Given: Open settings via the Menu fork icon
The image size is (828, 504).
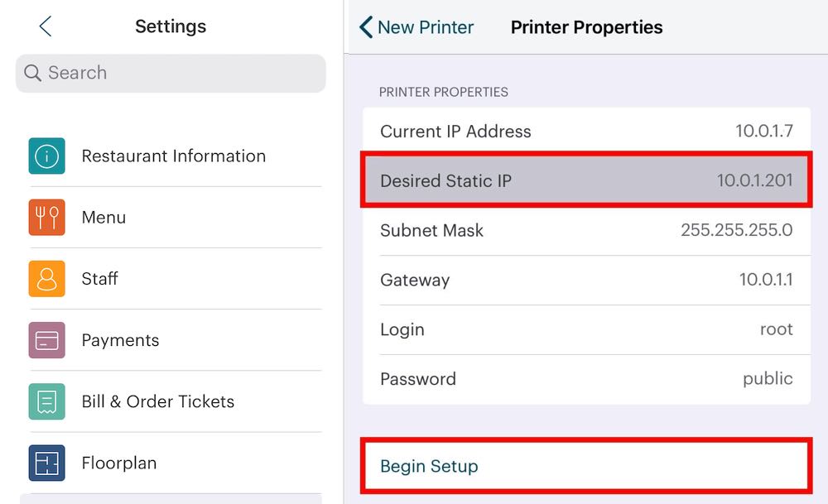Looking at the screenshot, I should (x=46, y=217).
